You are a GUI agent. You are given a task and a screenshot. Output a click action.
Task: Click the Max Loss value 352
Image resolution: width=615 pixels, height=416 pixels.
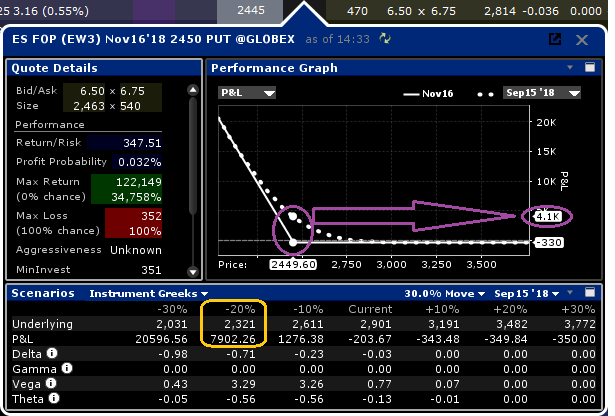[x=151, y=216]
